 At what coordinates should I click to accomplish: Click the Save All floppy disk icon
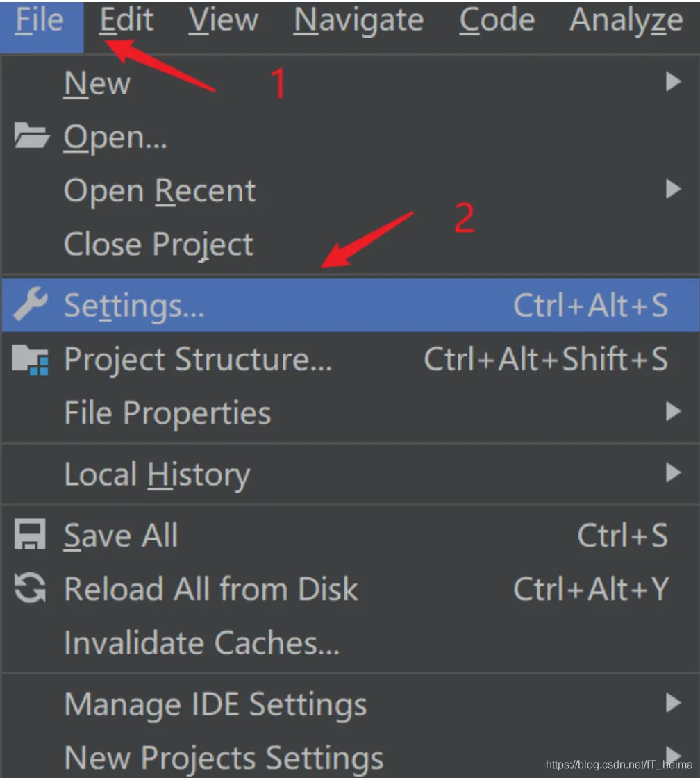[x=31, y=536]
